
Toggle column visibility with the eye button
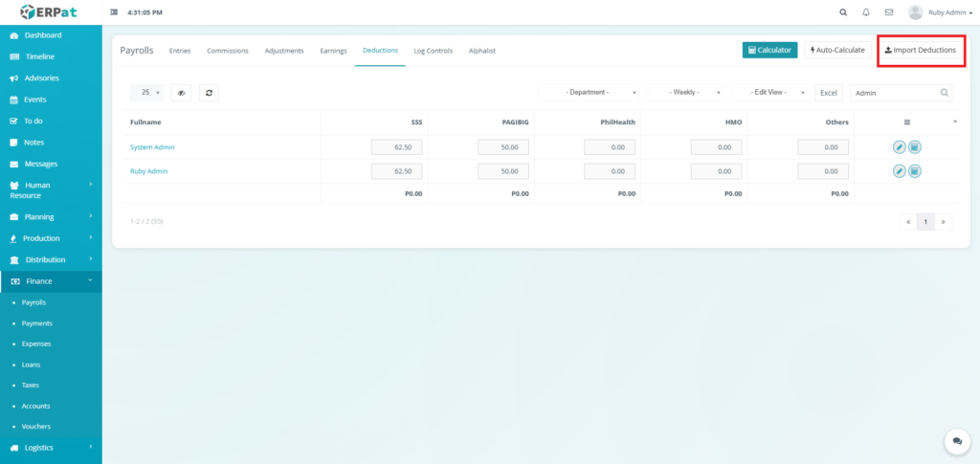pos(181,93)
